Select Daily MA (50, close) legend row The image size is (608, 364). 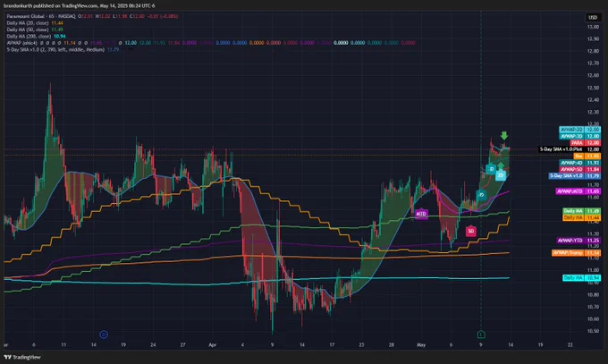(35, 30)
